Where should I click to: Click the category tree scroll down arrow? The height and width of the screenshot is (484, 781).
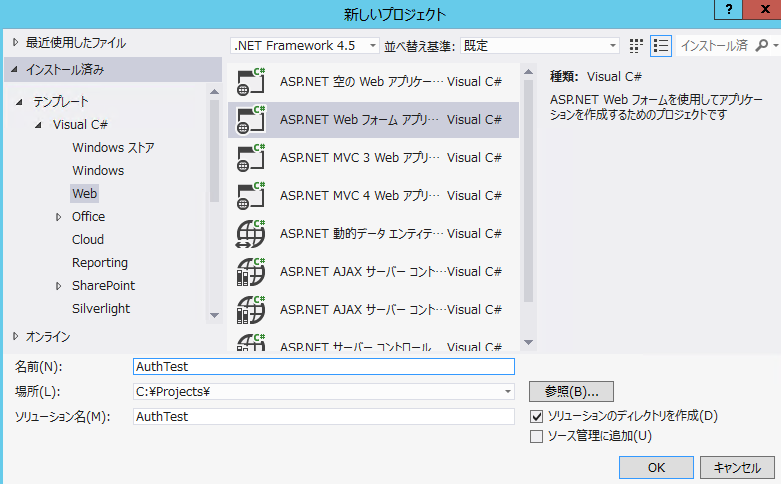pyautogui.click(x=215, y=315)
